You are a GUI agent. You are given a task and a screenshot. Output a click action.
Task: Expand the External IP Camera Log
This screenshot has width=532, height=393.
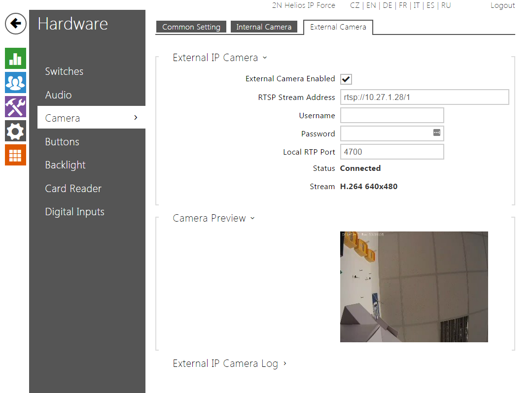pyautogui.click(x=229, y=364)
